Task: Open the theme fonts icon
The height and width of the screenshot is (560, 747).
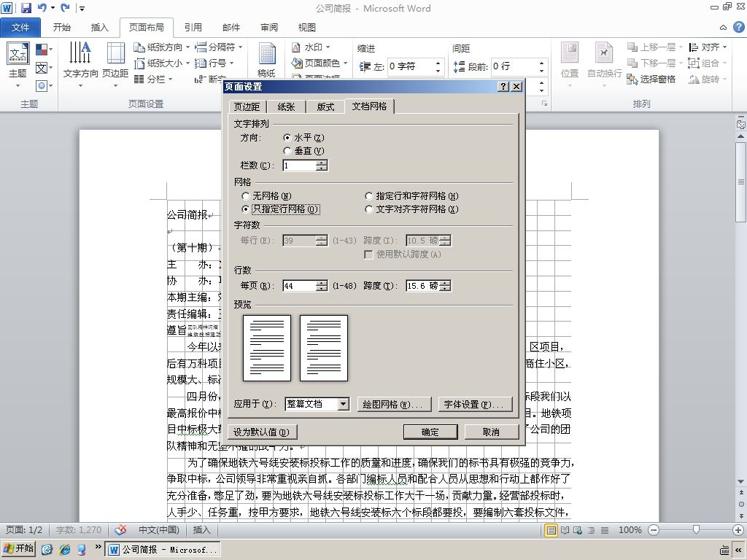Action: (x=42, y=68)
